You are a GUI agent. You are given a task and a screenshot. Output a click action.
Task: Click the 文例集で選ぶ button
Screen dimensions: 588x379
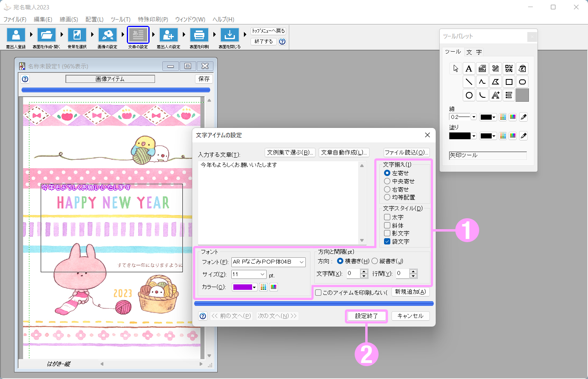290,153
